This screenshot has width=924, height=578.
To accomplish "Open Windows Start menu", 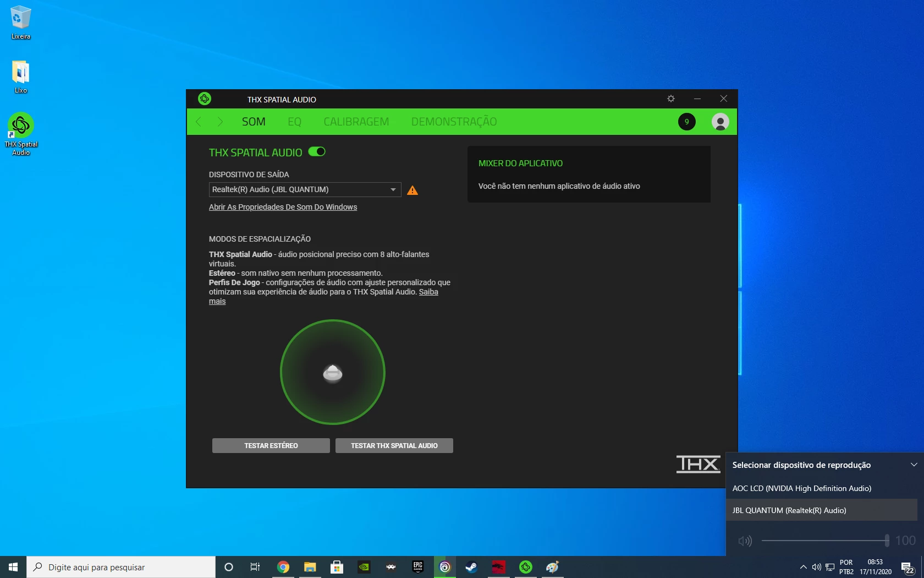I will (x=13, y=567).
